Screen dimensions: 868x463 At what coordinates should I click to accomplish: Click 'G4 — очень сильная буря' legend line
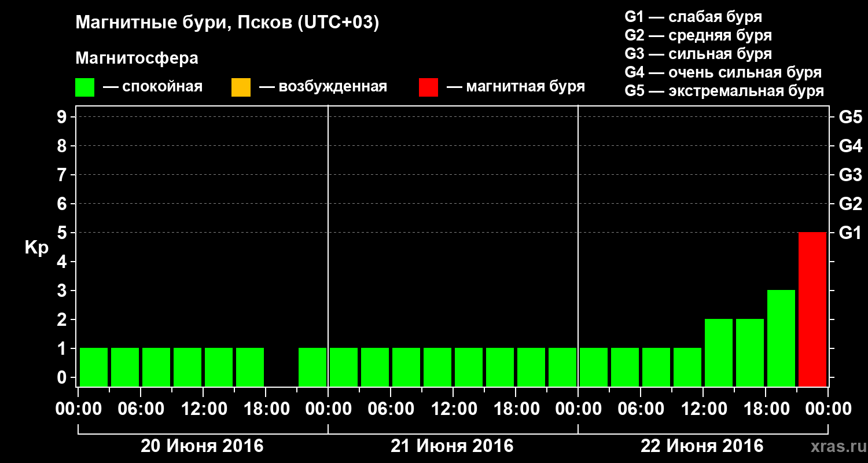click(723, 72)
